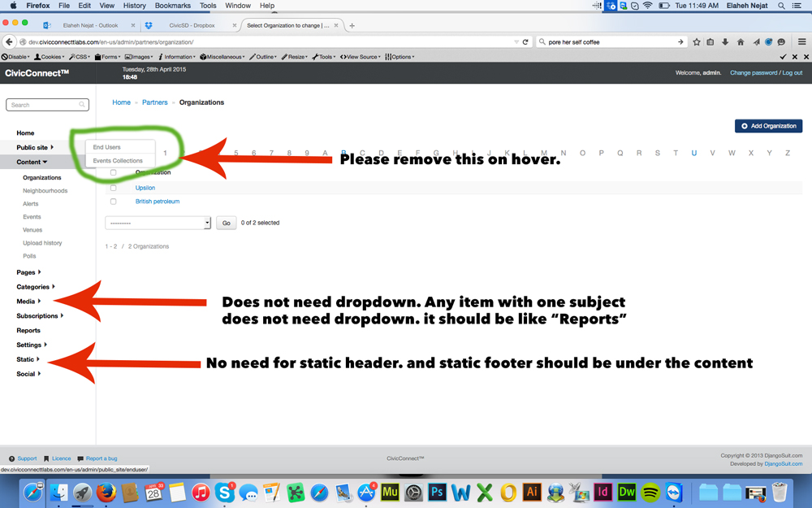Open the Tools menu in the menu bar
812x508 pixels.
(x=208, y=6)
